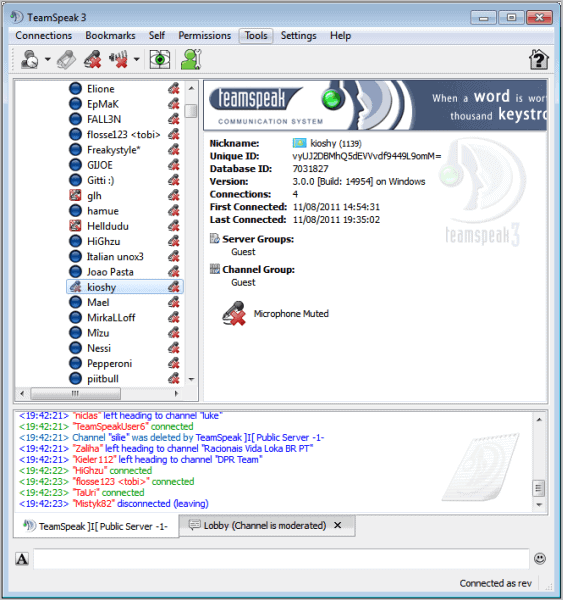Toggle Mute Speakers in the toolbar
Image resolution: width=563 pixels, height=600 pixels.
[118, 59]
